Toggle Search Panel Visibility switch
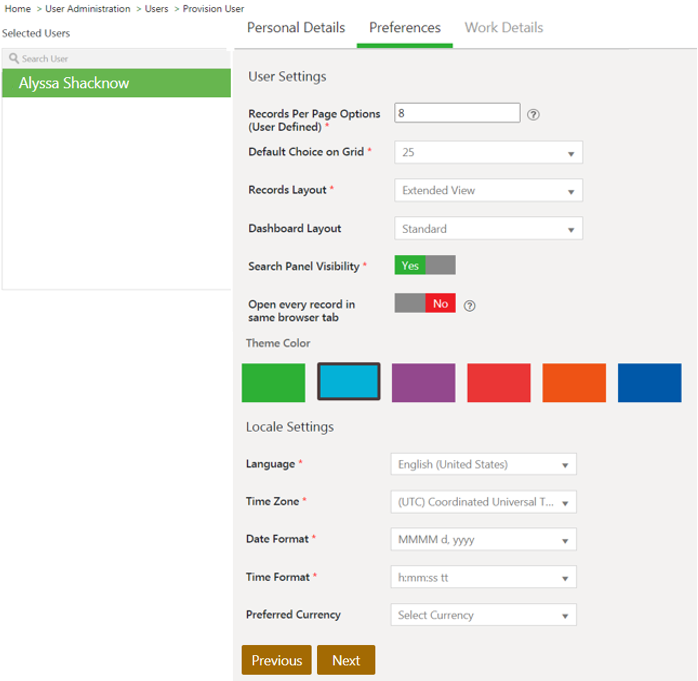698x681 pixels. tap(425, 265)
